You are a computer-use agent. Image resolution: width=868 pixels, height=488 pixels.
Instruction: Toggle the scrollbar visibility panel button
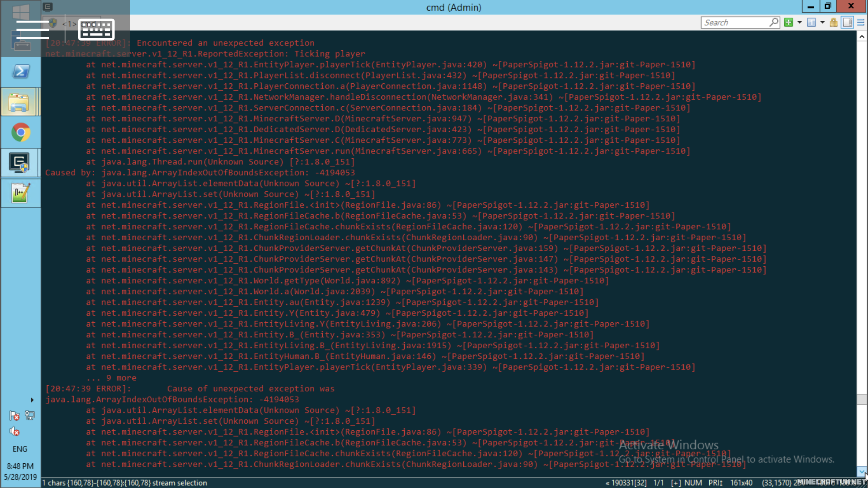coord(847,23)
